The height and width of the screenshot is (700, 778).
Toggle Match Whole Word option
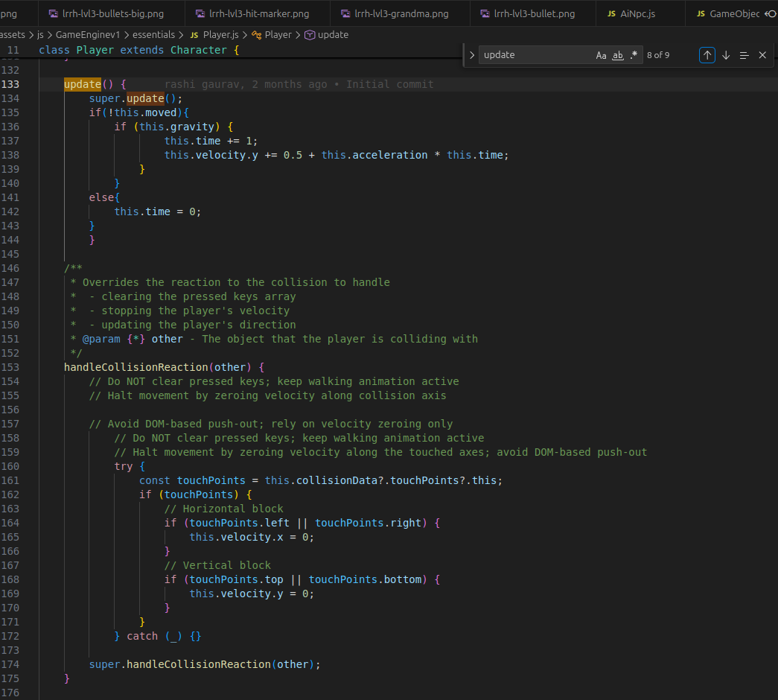pyautogui.click(x=618, y=55)
